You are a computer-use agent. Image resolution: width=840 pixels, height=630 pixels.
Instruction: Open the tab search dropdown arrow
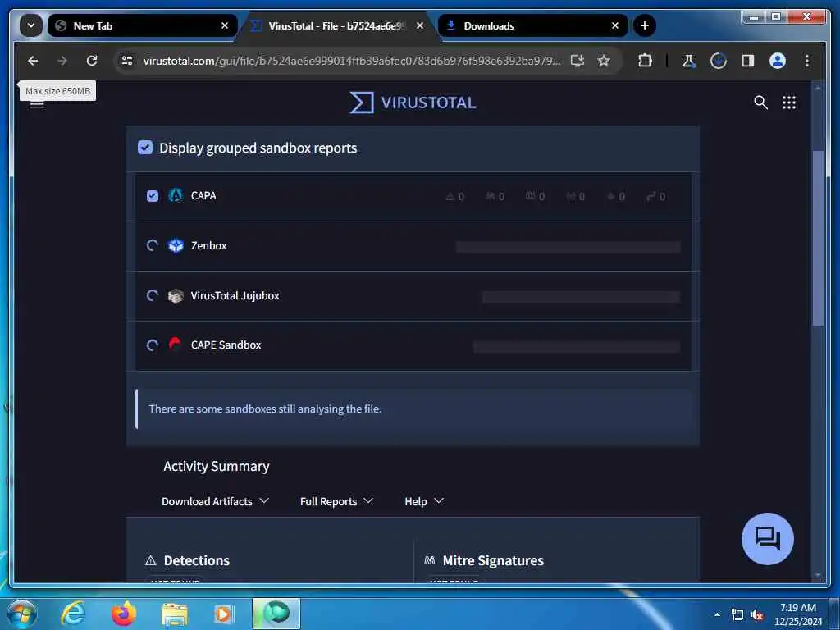pyautogui.click(x=31, y=25)
